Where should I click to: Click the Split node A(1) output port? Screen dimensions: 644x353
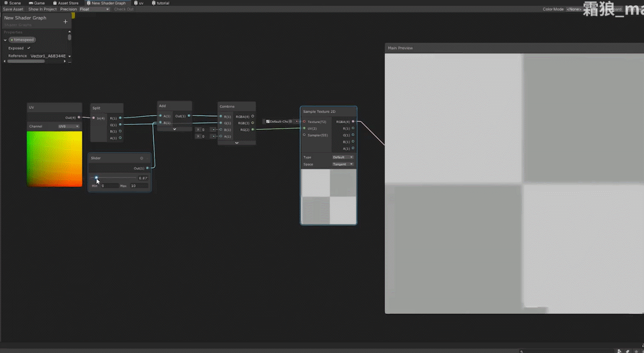point(120,138)
